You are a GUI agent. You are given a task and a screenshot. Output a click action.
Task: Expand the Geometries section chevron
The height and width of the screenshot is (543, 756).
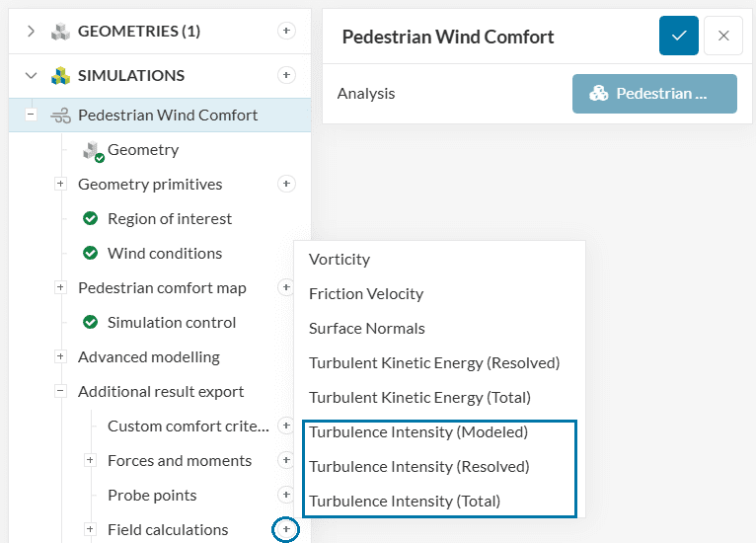[x=32, y=31]
